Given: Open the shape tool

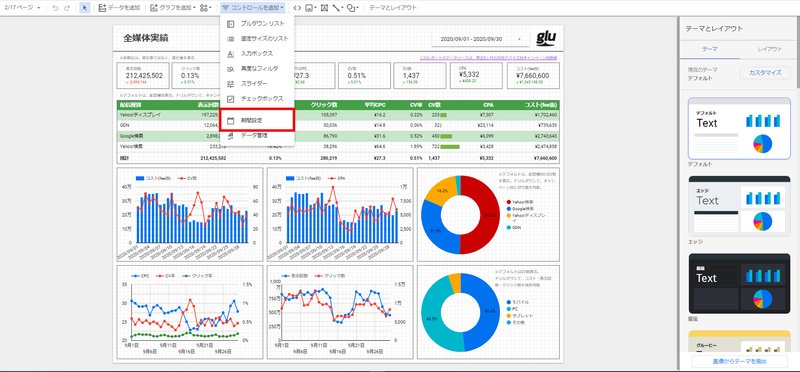Looking at the screenshot, I should coord(353,8).
